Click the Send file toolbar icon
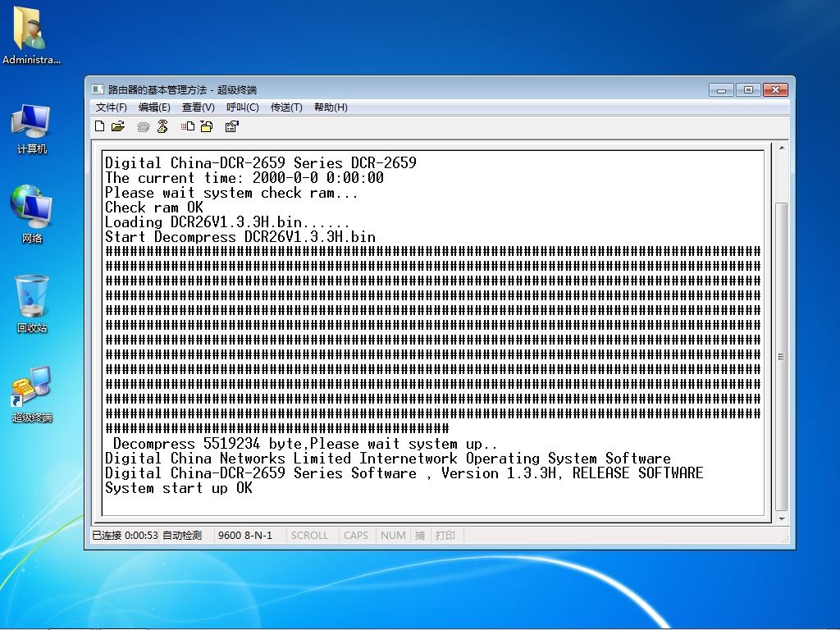Screen dimensions: 840x630 pos(188,126)
